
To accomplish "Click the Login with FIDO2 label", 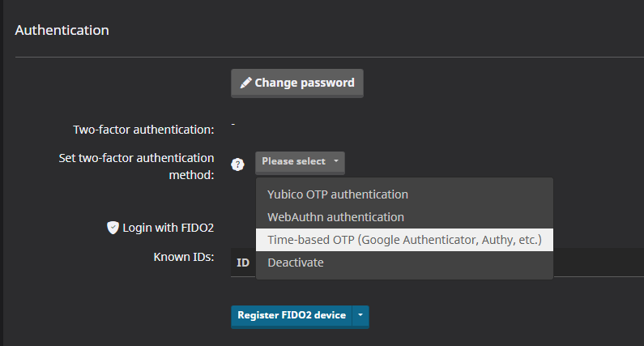I will pos(168,228).
